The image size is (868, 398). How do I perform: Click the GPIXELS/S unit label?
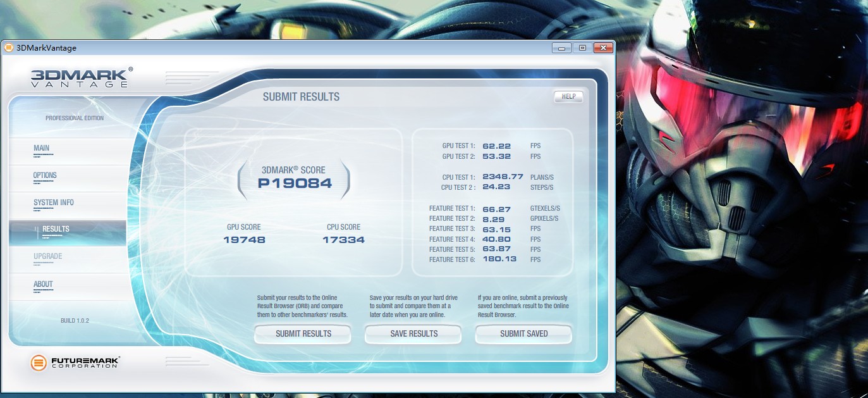click(544, 218)
